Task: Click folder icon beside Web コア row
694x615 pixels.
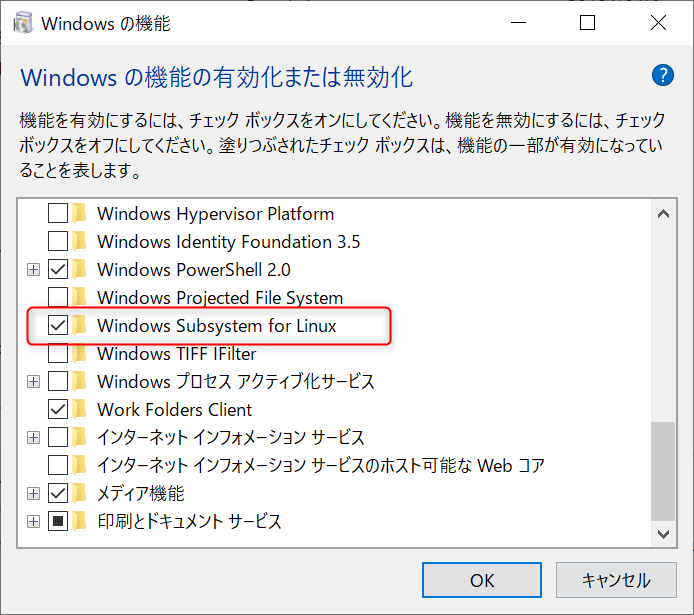Action: click(x=80, y=465)
